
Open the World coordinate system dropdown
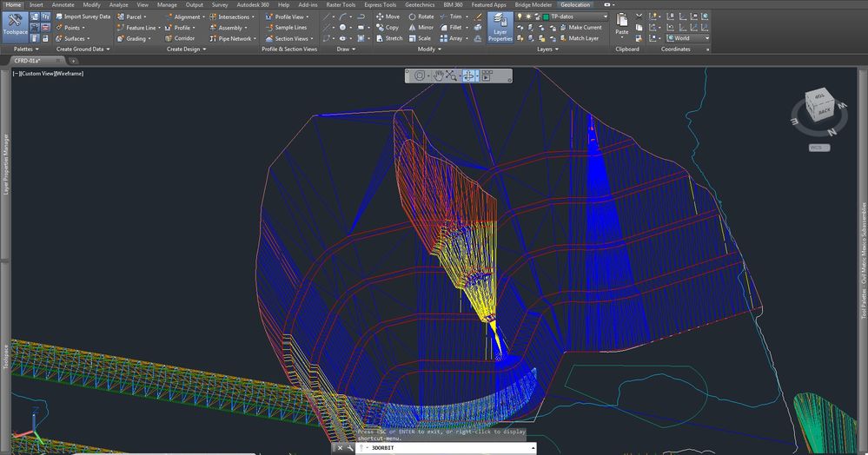(687, 38)
